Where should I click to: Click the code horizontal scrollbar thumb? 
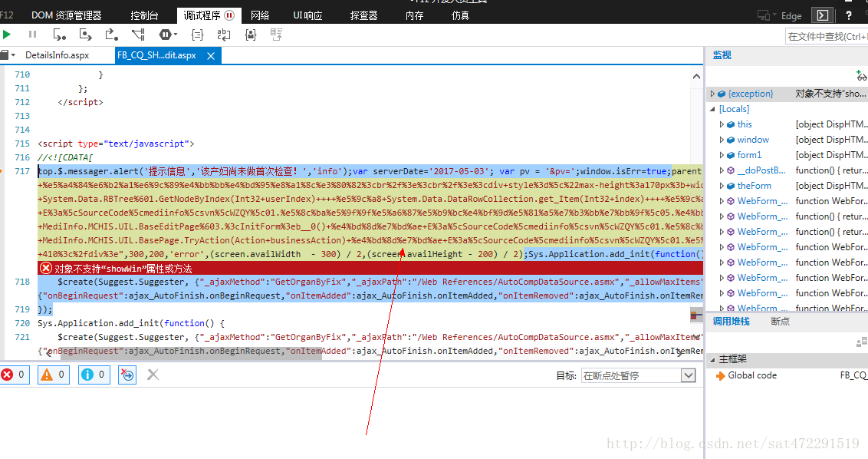tap(190, 352)
